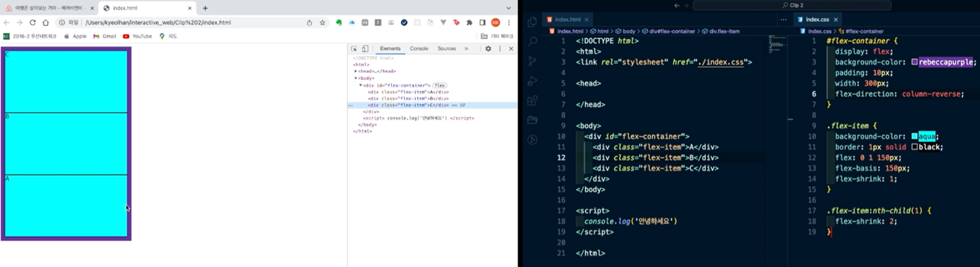
Task: Click the black color swatch
Action: tap(915, 147)
